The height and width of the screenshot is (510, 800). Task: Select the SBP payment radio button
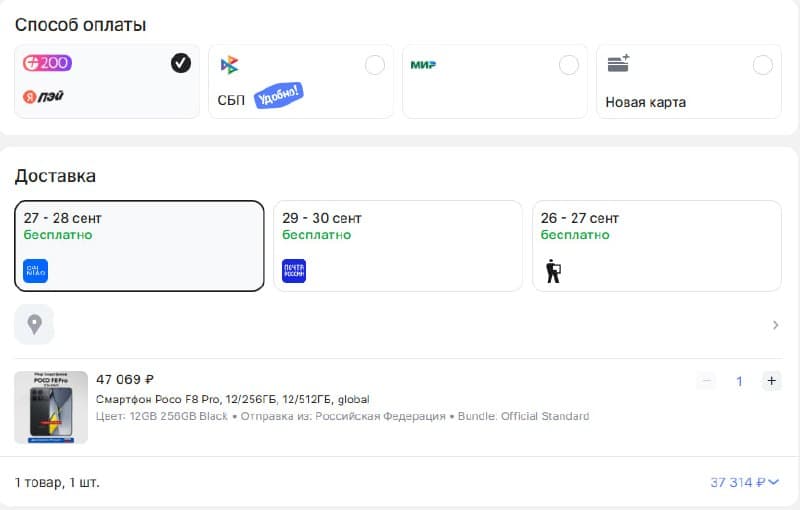coord(375,65)
